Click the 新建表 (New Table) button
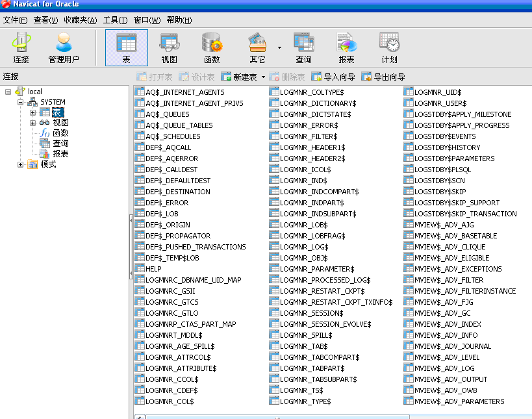Viewport: 532px width, 419px height. click(x=239, y=77)
